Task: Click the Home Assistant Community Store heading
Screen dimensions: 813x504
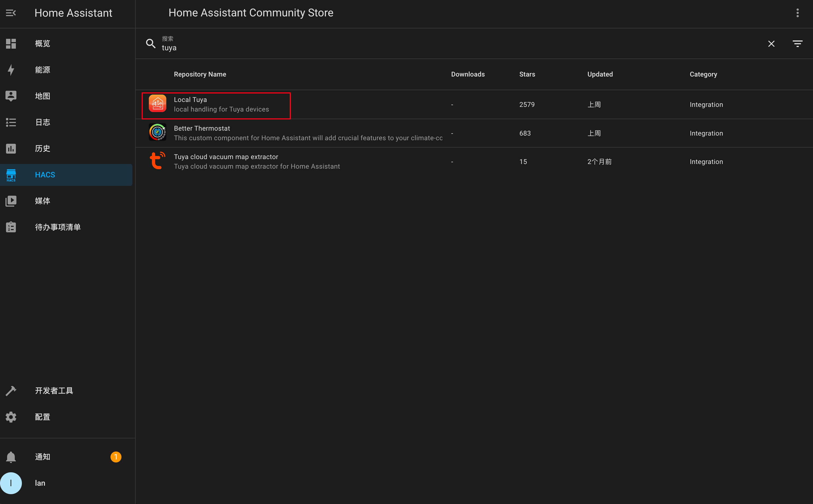Action: pos(251,13)
